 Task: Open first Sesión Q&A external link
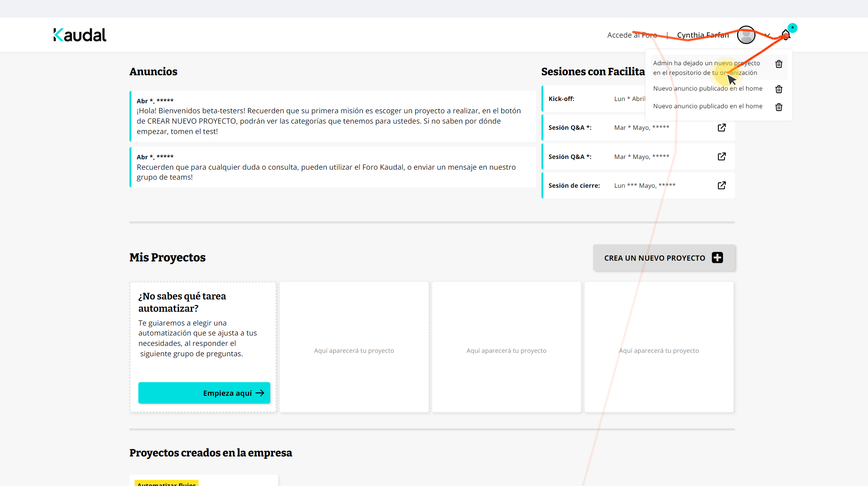722,127
